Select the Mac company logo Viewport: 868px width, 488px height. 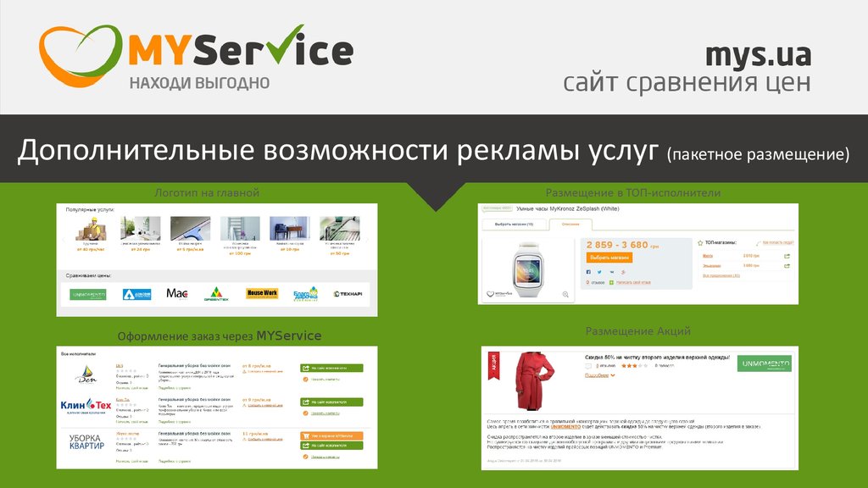(x=177, y=293)
